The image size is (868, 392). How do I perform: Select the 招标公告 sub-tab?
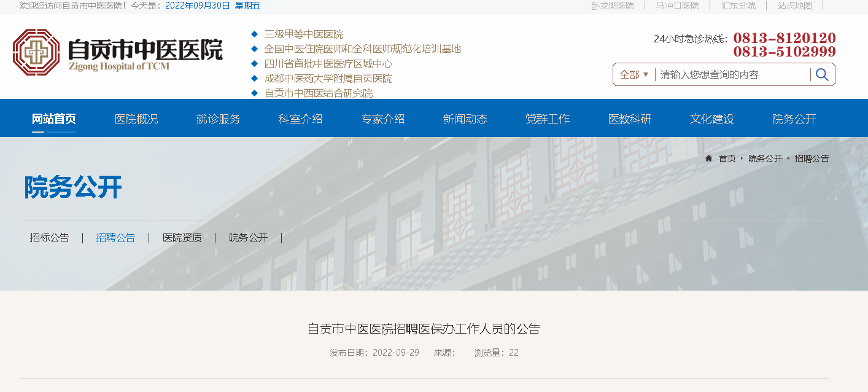click(x=50, y=238)
